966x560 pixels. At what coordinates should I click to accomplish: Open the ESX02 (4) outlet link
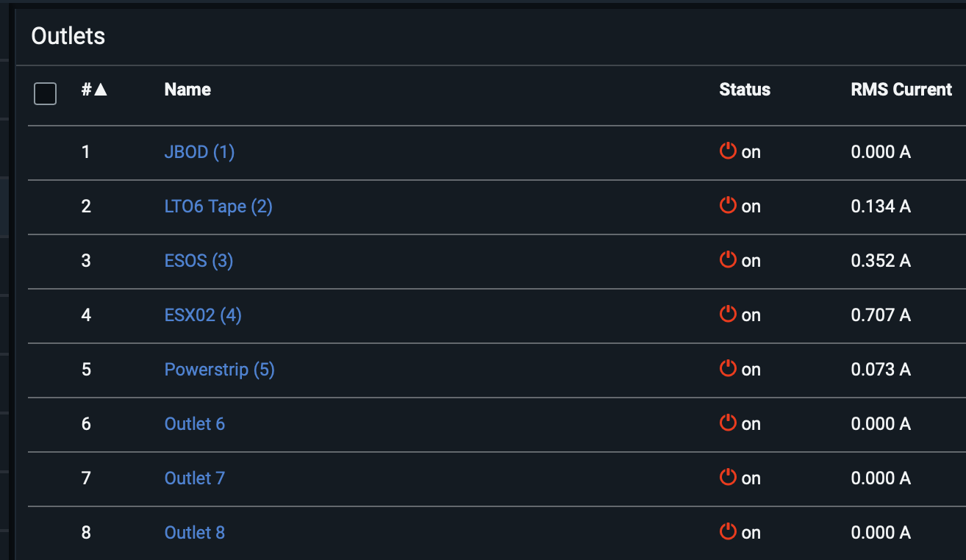[x=203, y=315]
